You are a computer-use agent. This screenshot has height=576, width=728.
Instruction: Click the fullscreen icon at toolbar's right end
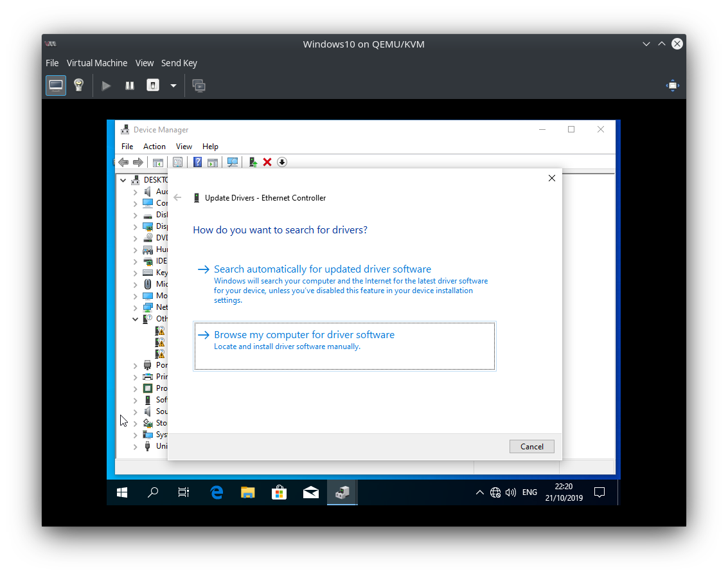coord(672,85)
